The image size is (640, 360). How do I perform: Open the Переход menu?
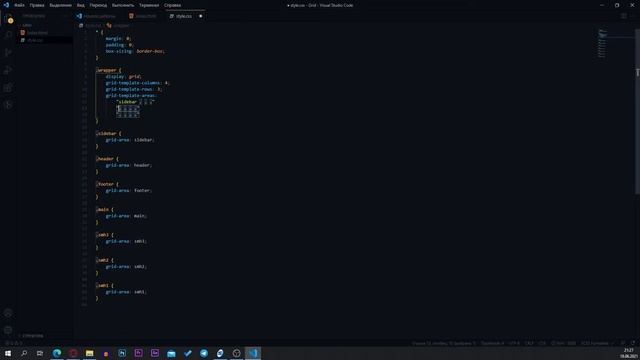(98, 5)
